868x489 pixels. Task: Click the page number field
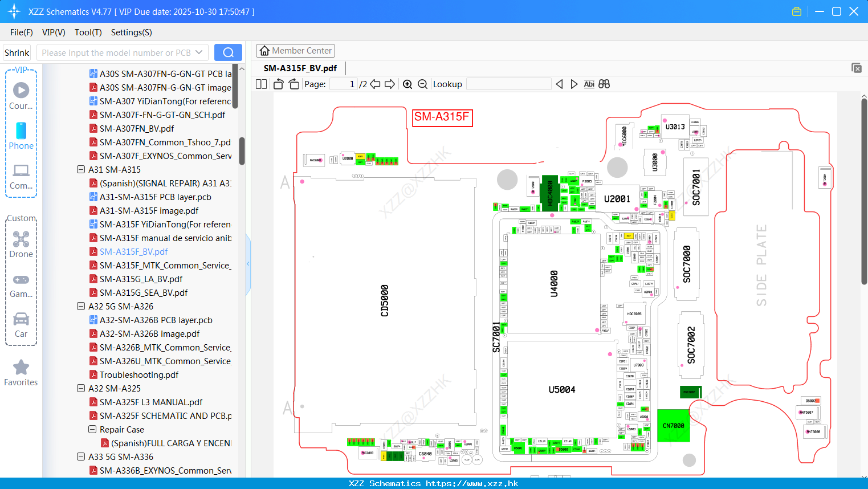pyautogui.click(x=344, y=84)
